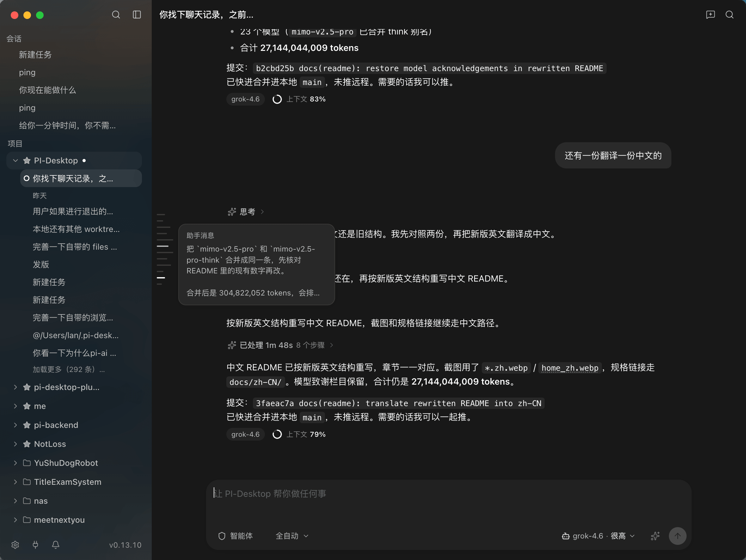Image resolution: width=746 pixels, height=560 pixels.
Task: Expand the YuShuDogRobot folder
Action: pos(15,463)
